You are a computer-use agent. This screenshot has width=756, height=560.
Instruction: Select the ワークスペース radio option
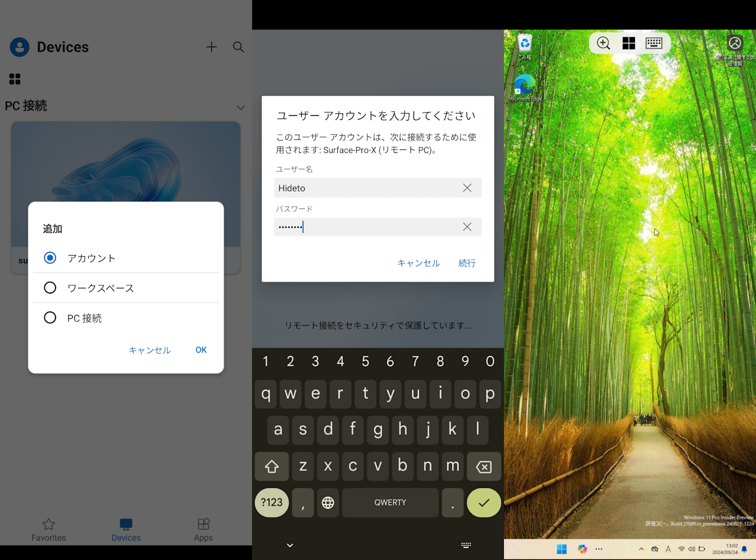50,288
